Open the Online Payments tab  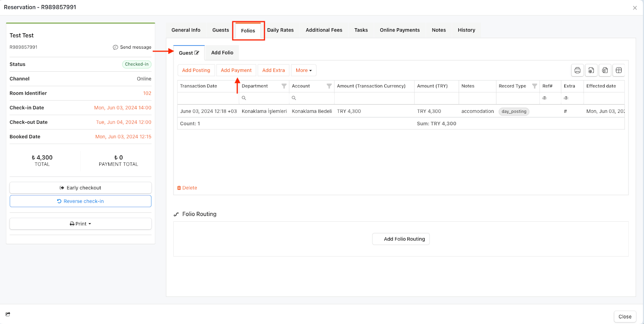coord(399,30)
